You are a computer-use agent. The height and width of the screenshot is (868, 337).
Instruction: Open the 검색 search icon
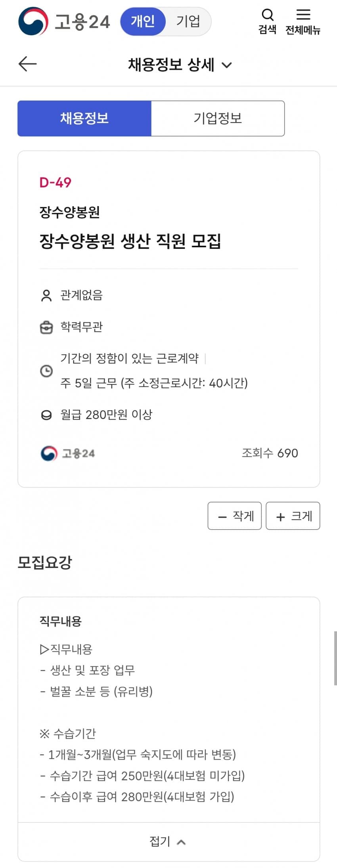tap(268, 21)
